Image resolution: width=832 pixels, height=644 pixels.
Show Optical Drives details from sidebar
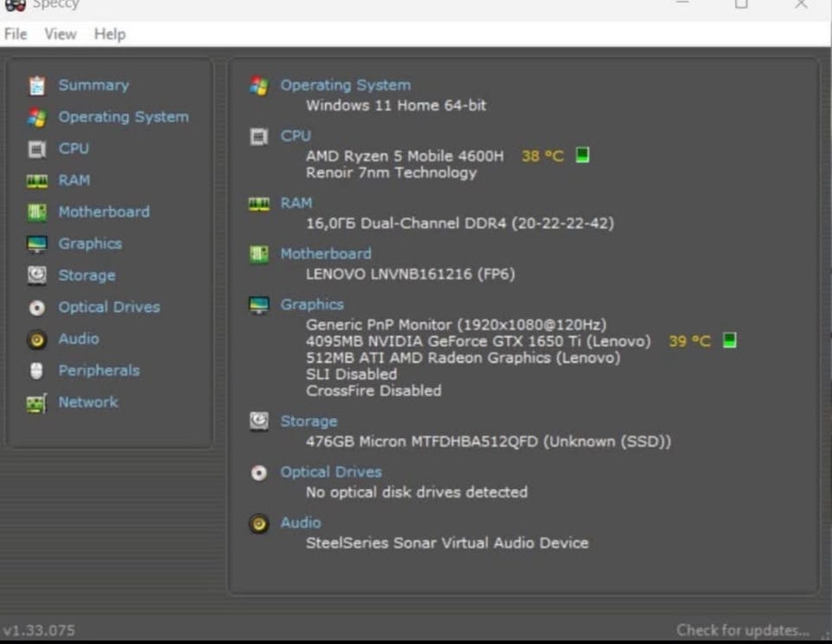click(x=109, y=307)
